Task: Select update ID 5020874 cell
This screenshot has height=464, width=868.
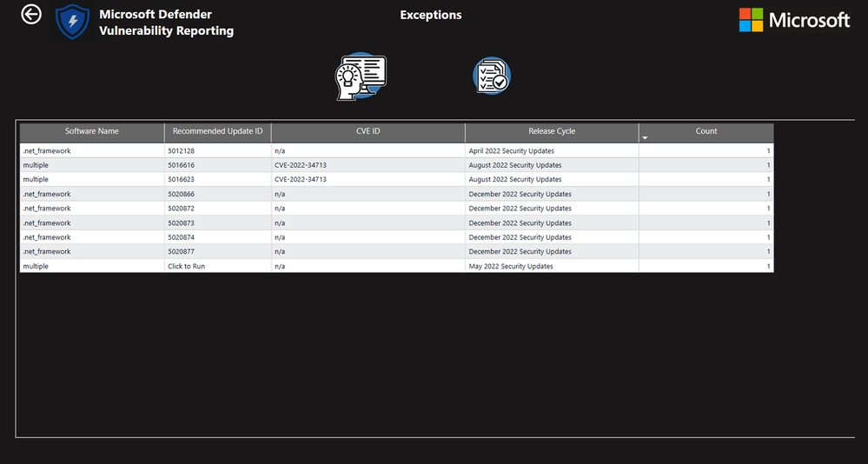Action: (217, 237)
